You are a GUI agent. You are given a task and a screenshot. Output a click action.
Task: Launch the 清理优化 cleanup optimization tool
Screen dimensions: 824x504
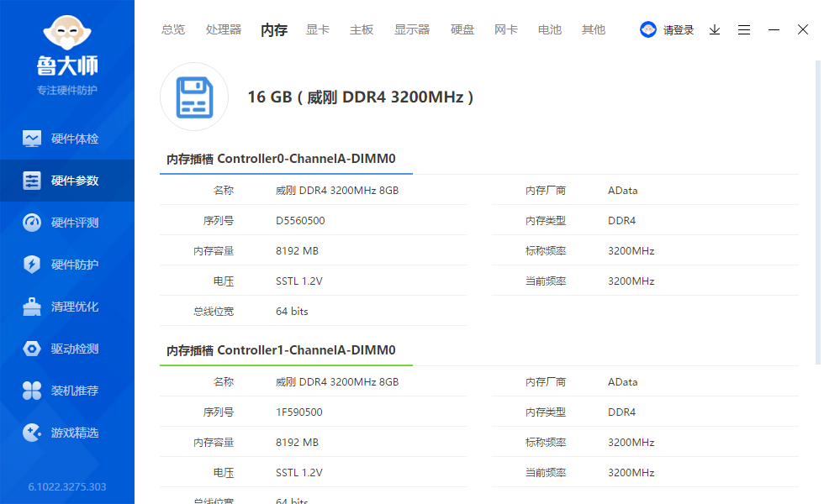coord(67,306)
